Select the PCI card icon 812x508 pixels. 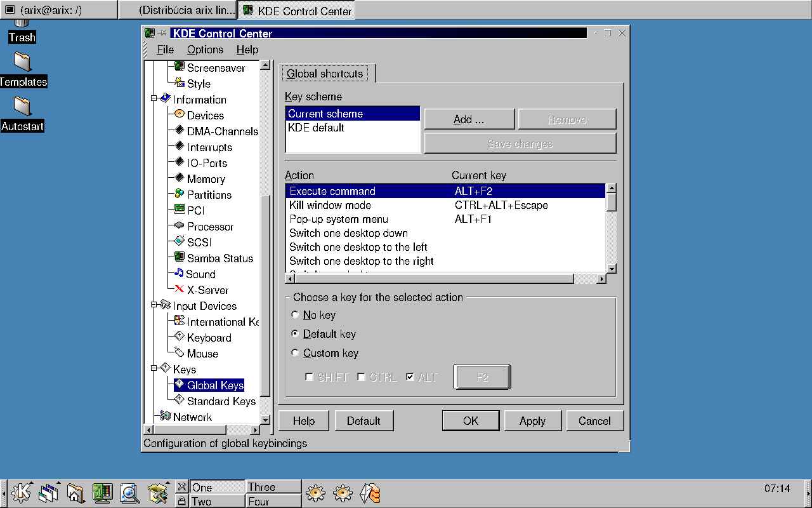coord(180,210)
